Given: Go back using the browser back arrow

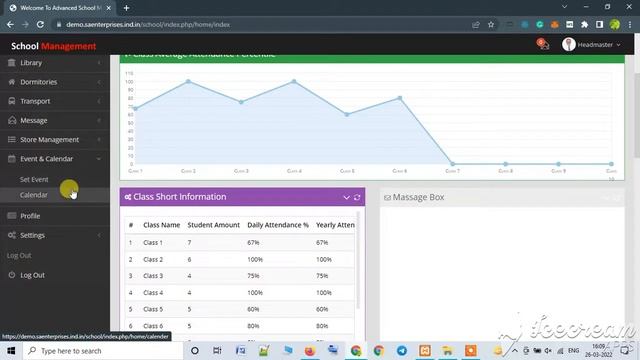Looking at the screenshot, I should pos(10,24).
